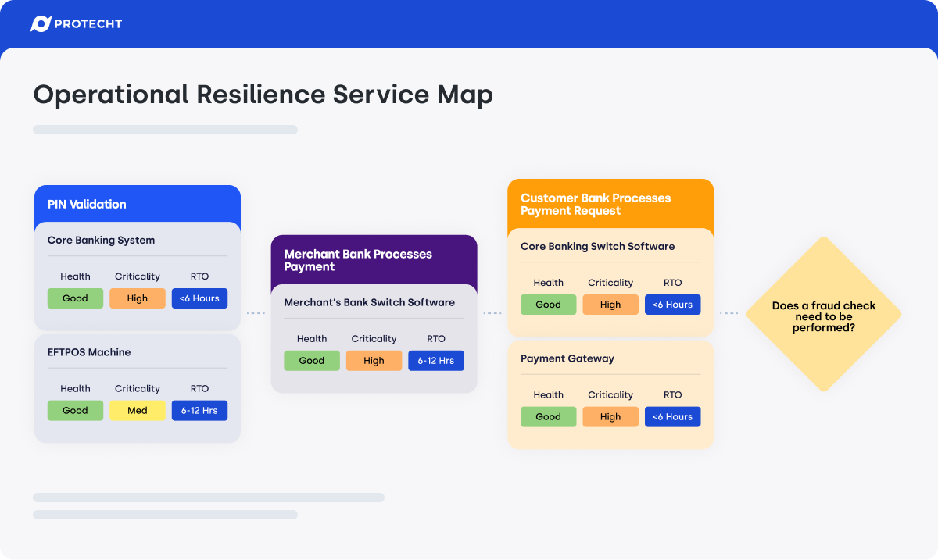Click 6-12 Hrs RTO badge for EFTPOS Machine

click(199, 411)
